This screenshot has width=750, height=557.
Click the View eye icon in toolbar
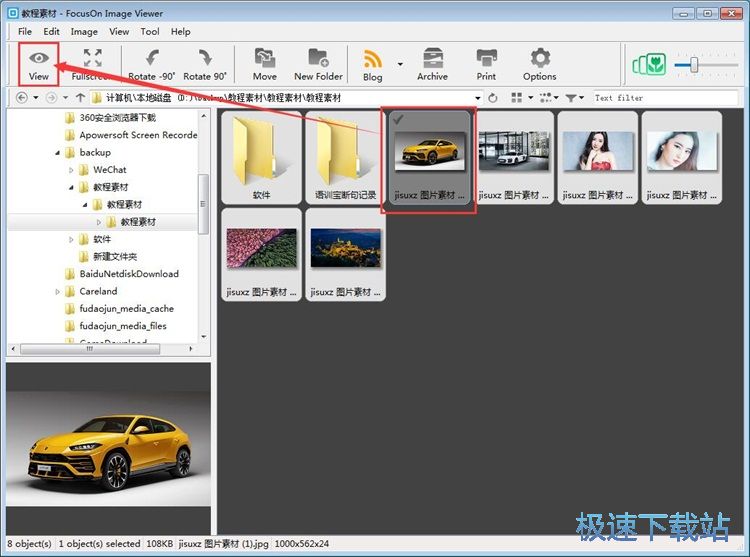click(x=39, y=58)
